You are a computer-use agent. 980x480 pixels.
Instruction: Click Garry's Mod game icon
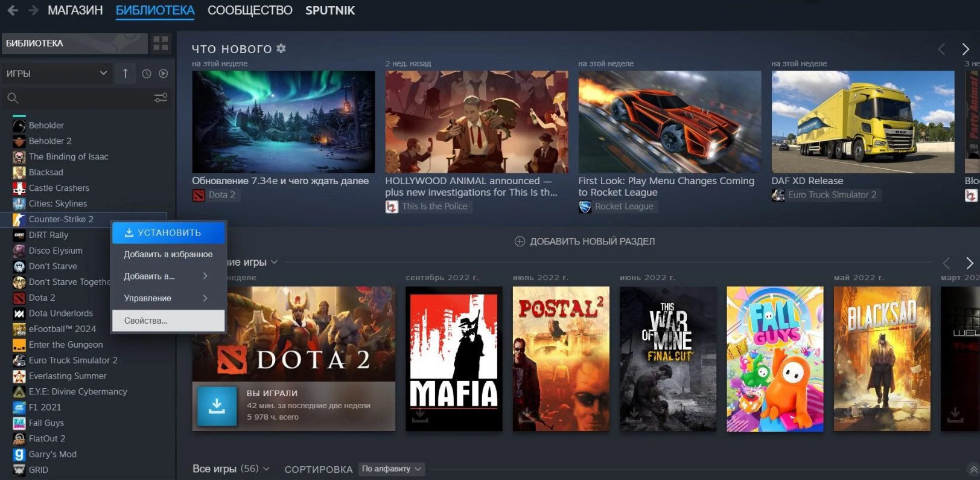point(19,454)
